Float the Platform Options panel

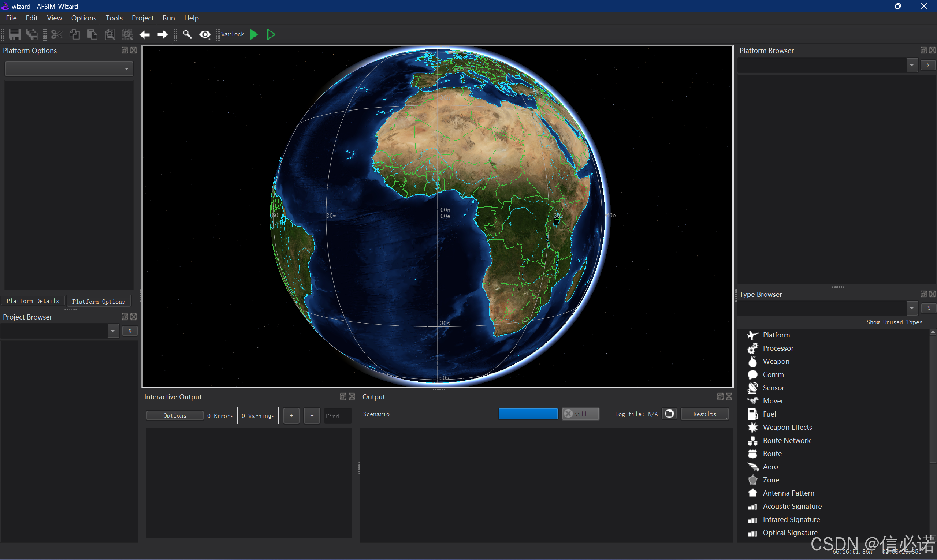[x=124, y=50]
